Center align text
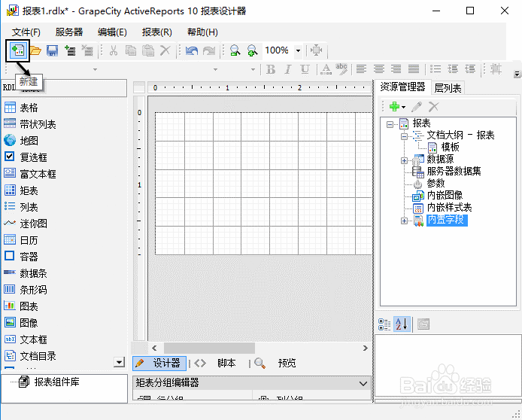The height and width of the screenshot is (420, 522). coord(379,69)
